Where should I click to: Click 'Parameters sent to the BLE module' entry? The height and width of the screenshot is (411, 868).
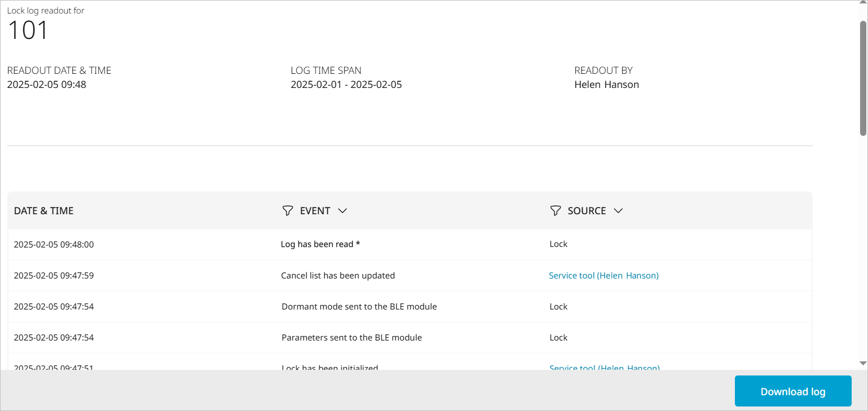click(352, 338)
